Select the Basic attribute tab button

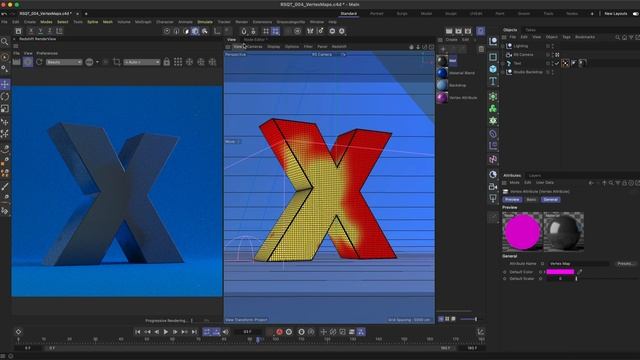pos(531,200)
